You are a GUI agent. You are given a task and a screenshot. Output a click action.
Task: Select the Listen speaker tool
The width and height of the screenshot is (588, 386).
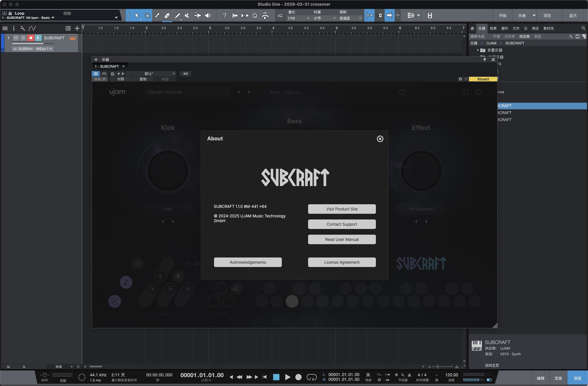point(208,16)
